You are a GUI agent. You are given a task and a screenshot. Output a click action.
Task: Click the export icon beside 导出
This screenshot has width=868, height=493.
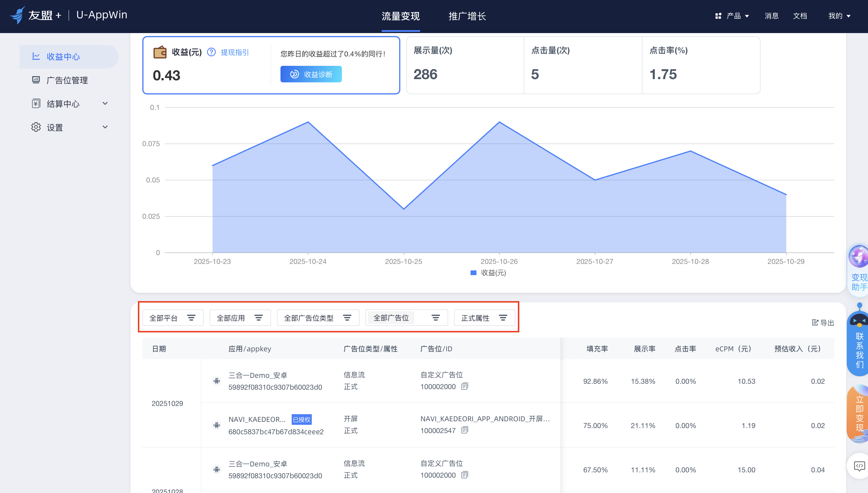815,323
